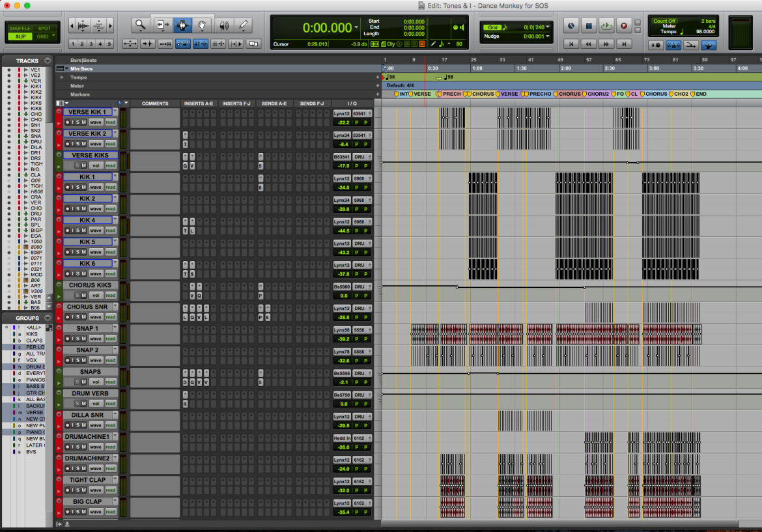Click the 'vol' view button on SNAPS track
Image resolution: width=762 pixels, height=532 pixels.
click(96, 382)
